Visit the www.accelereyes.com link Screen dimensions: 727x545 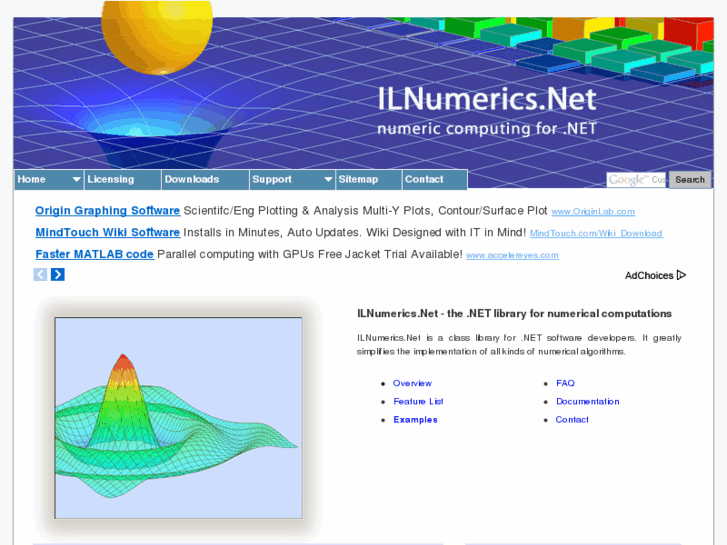coord(512,255)
